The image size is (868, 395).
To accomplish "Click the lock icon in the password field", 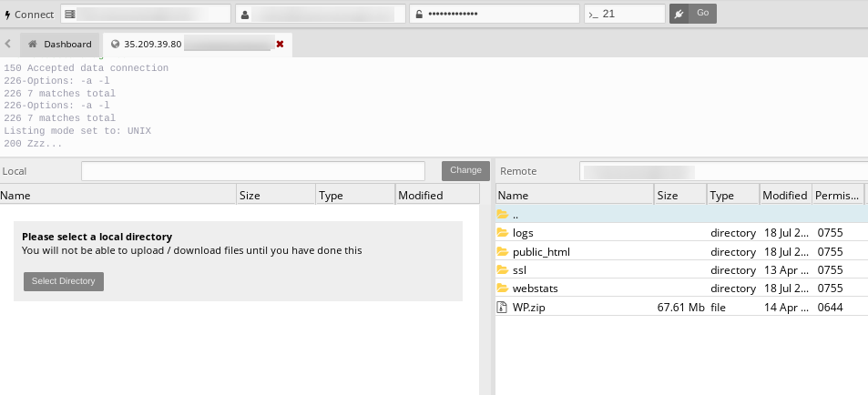I will (419, 15).
